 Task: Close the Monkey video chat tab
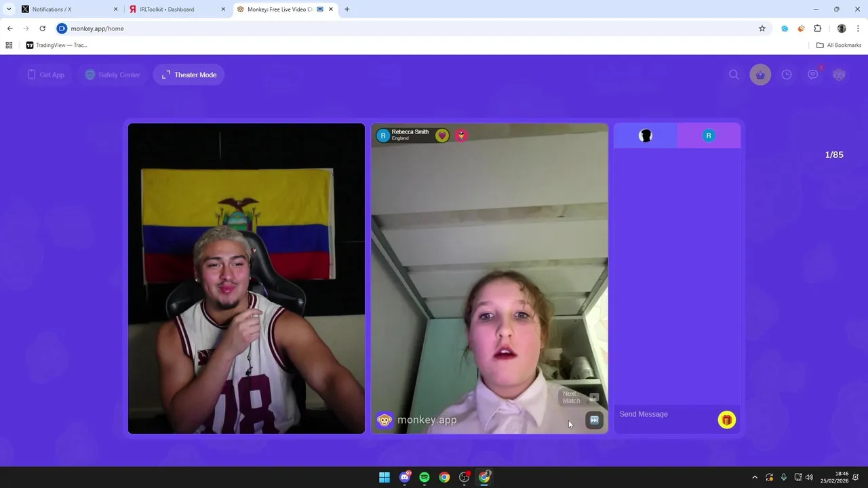click(x=332, y=9)
